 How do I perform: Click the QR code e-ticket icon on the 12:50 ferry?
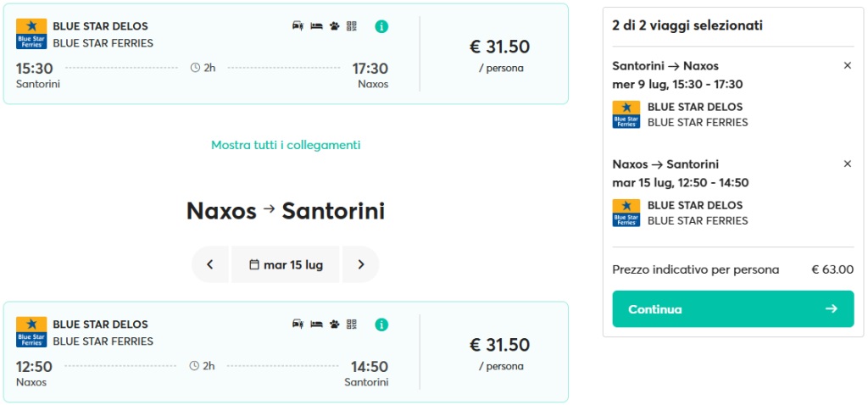352,324
